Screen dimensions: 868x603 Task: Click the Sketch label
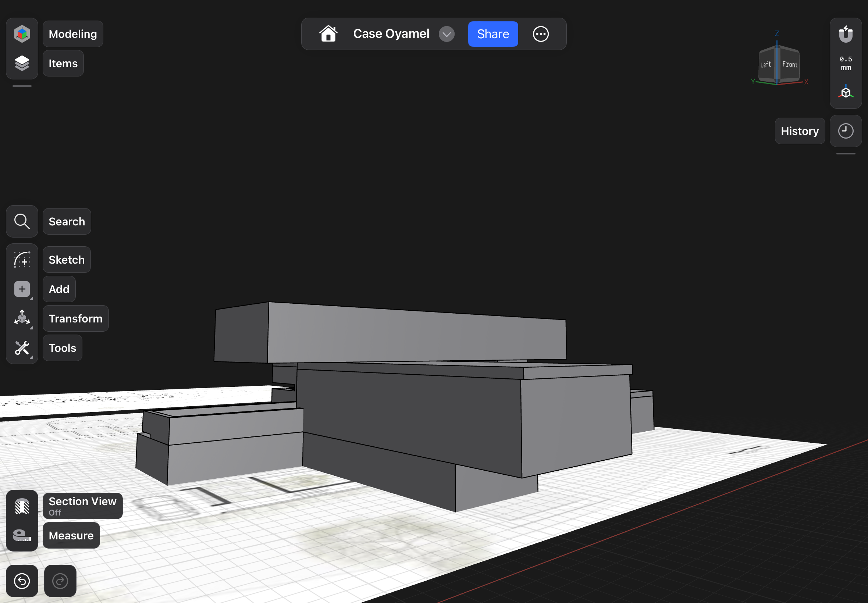point(67,260)
